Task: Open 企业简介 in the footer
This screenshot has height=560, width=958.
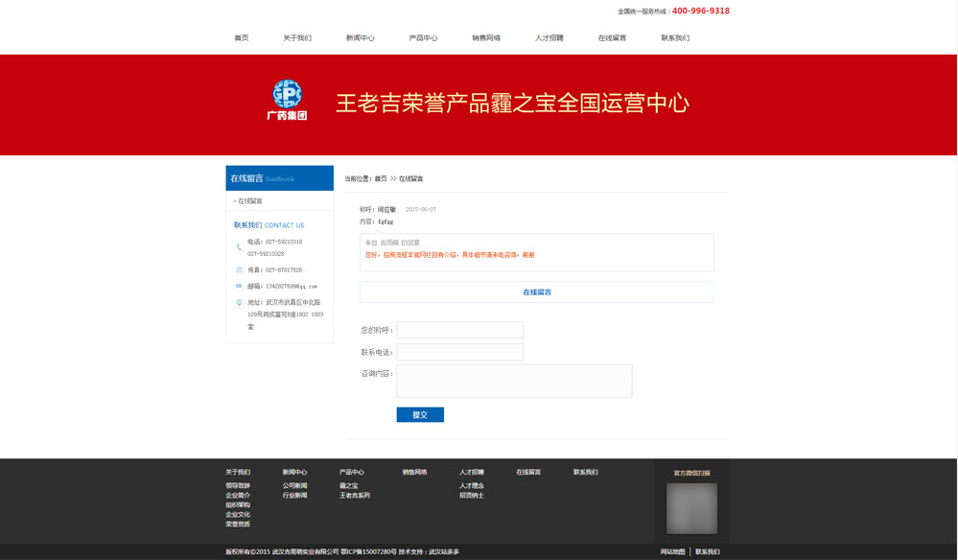Action: point(238,495)
